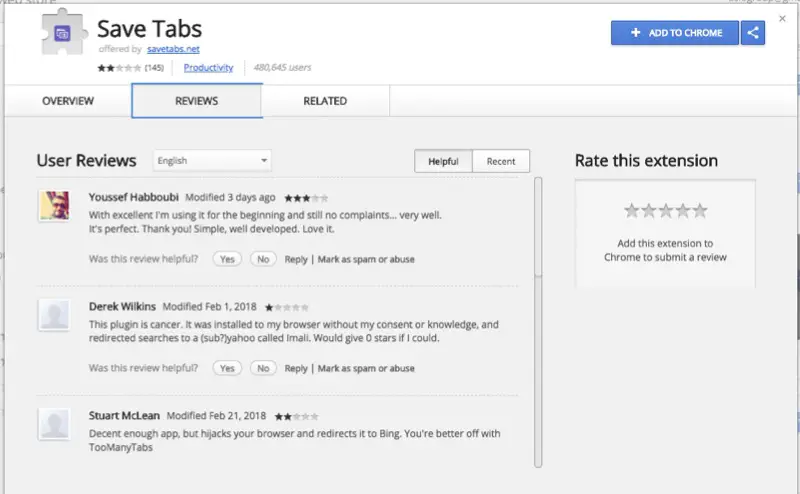Open the Related tab
800x494 pixels.
tap(325, 101)
